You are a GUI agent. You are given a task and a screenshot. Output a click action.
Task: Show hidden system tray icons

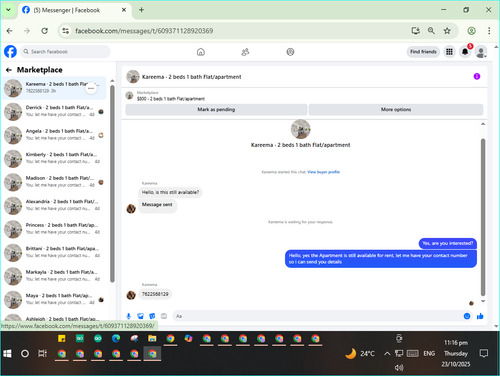point(387,354)
